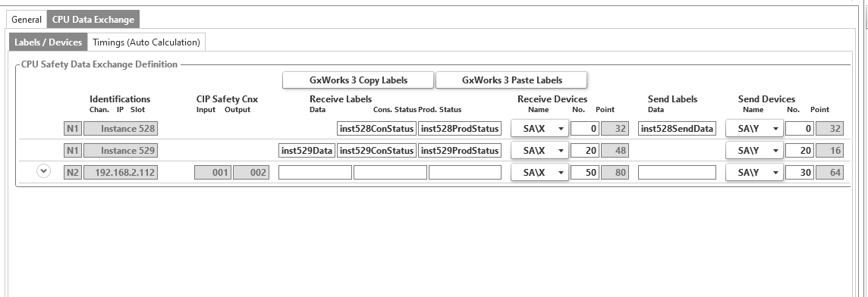Viewport: 868px width, 297px height.
Task: Click empty Prod. Status field for 192.168.2.112
Action: point(465,173)
